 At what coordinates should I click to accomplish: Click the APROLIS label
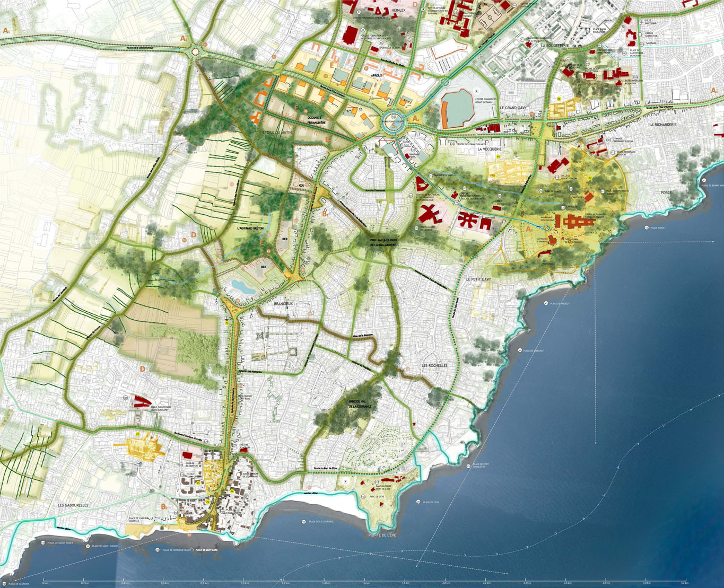click(x=377, y=76)
